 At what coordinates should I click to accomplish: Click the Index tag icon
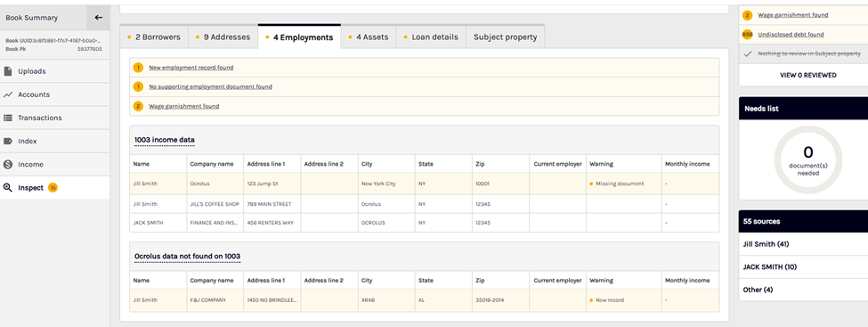[8, 142]
